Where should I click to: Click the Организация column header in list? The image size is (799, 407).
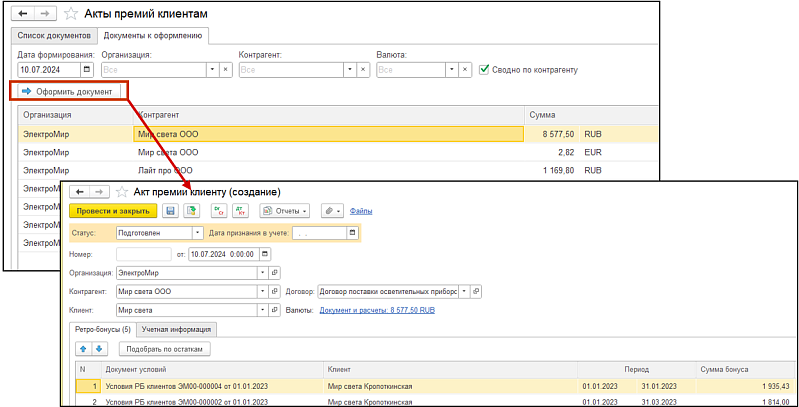[75, 115]
